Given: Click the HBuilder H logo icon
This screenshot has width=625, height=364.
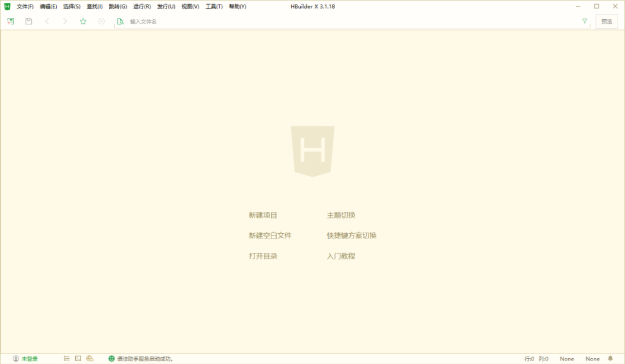Looking at the screenshot, I should coord(7,6).
